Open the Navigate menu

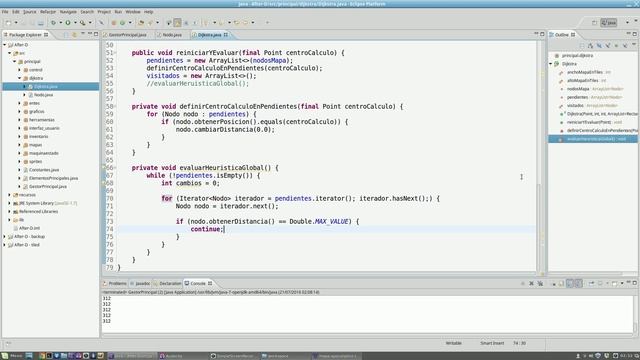click(68, 12)
